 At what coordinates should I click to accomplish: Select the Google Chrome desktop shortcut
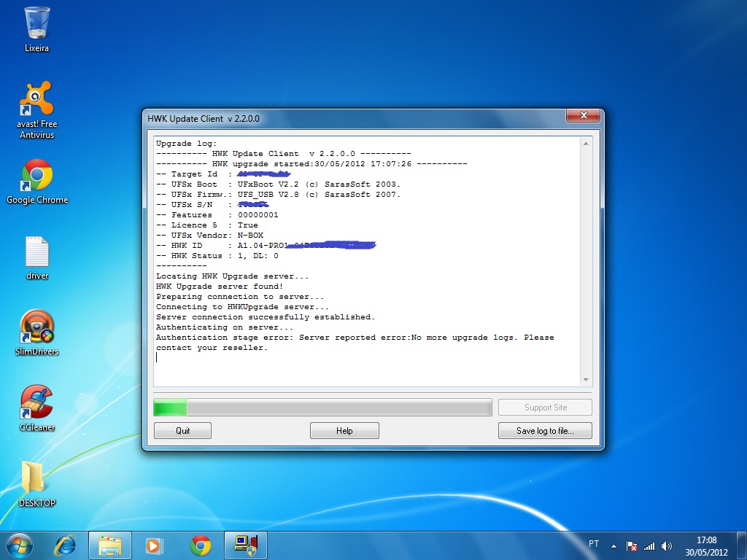[37, 182]
